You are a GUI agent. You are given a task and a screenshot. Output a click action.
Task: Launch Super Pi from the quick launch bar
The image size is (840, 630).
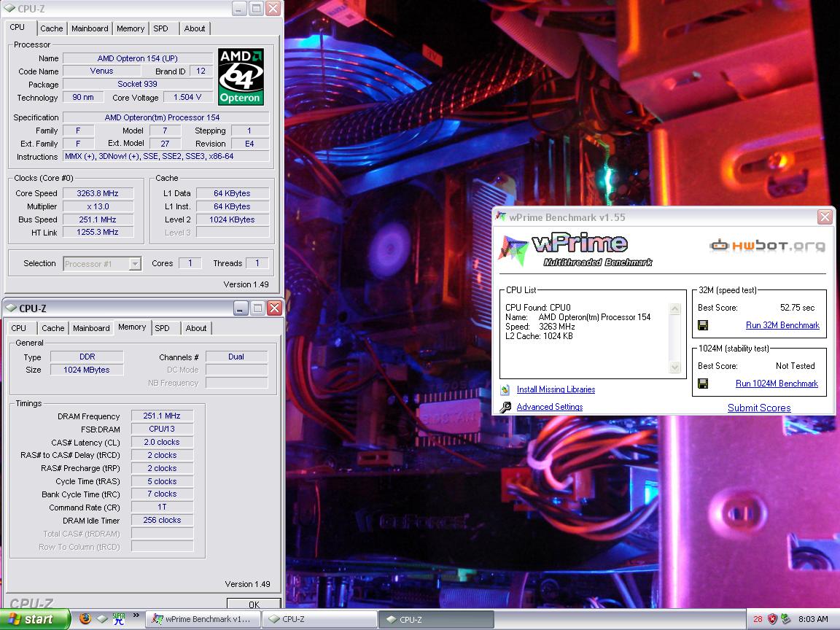click(118, 619)
